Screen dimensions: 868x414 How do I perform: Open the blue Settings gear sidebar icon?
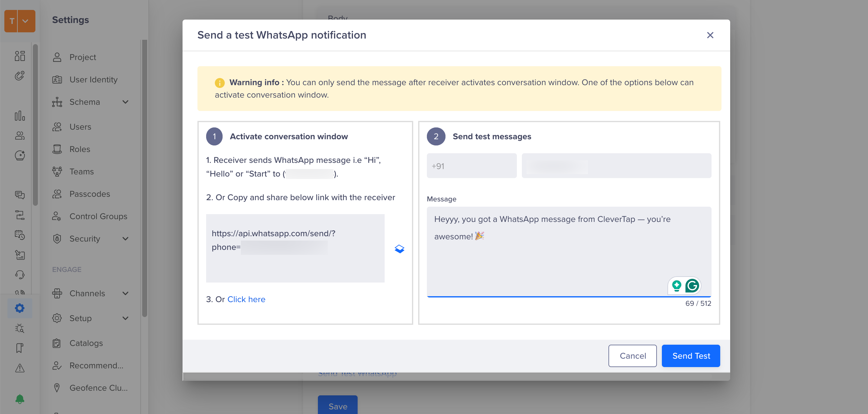[20, 308]
